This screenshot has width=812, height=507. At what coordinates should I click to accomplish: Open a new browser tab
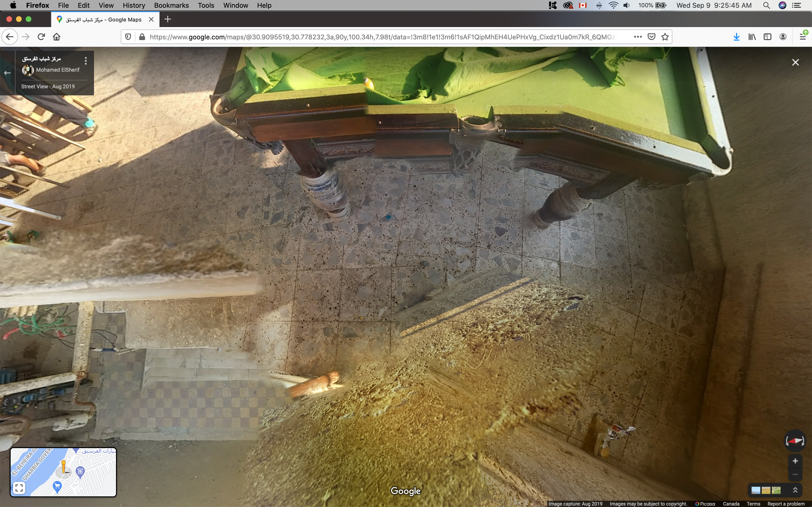coord(168,20)
